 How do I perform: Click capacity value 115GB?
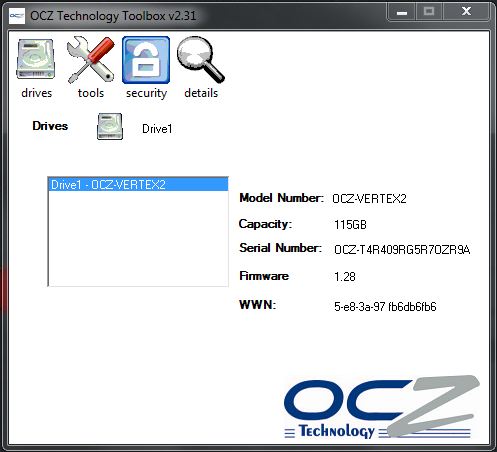350,224
